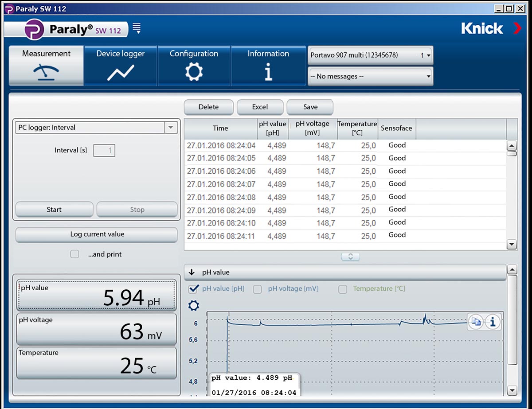
Task: Click the menu lines icon beside Paraly logo
Action: point(137,28)
